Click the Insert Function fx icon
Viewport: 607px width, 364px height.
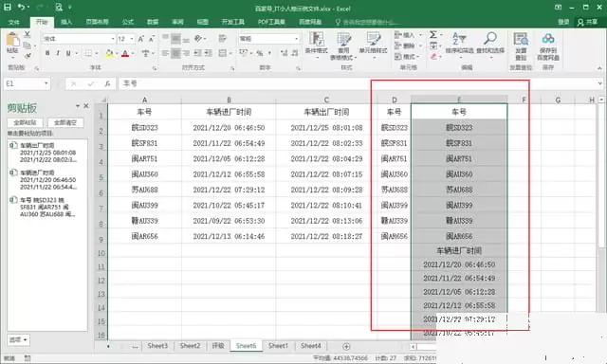pos(107,83)
